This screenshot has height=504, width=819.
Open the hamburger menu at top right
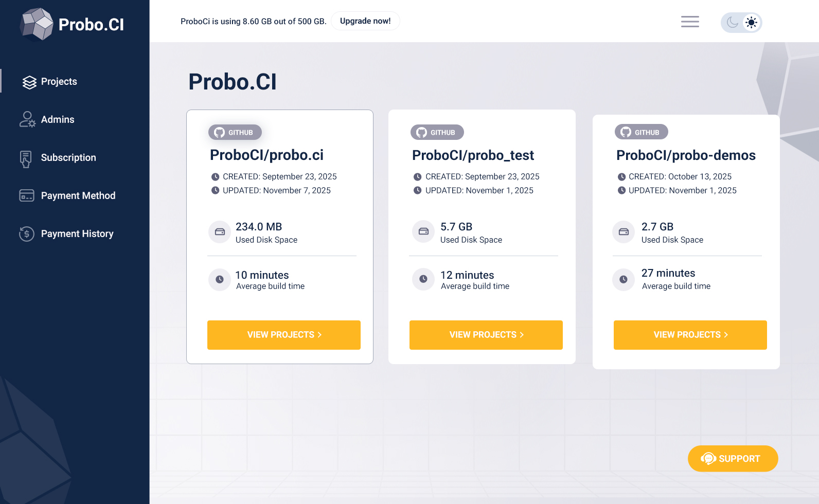coord(689,22)
